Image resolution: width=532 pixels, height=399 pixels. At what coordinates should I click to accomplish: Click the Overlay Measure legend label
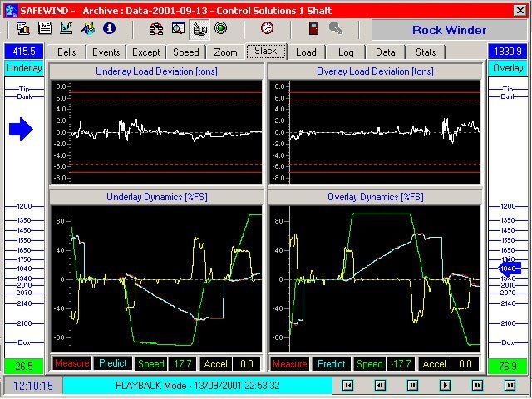click(x=290, y=364)
